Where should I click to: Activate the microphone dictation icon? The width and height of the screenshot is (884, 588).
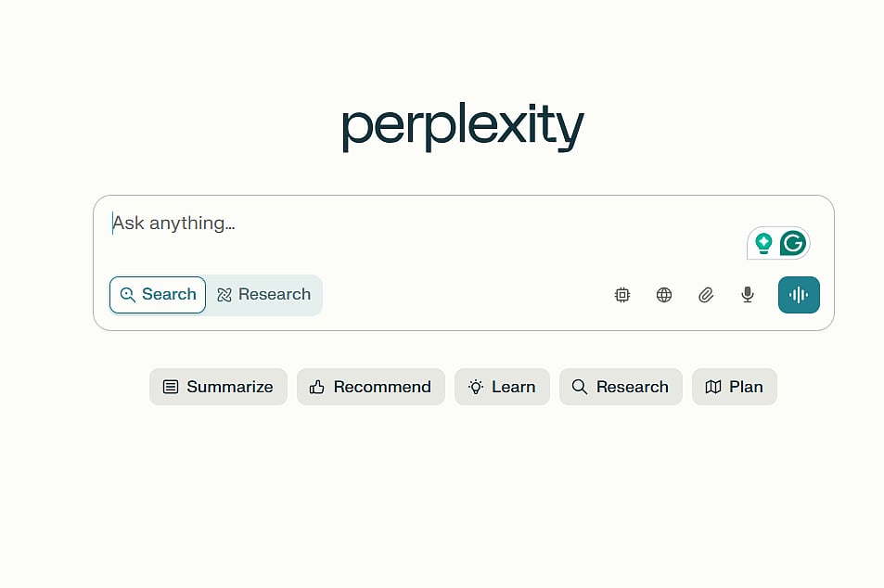[748, 294]
